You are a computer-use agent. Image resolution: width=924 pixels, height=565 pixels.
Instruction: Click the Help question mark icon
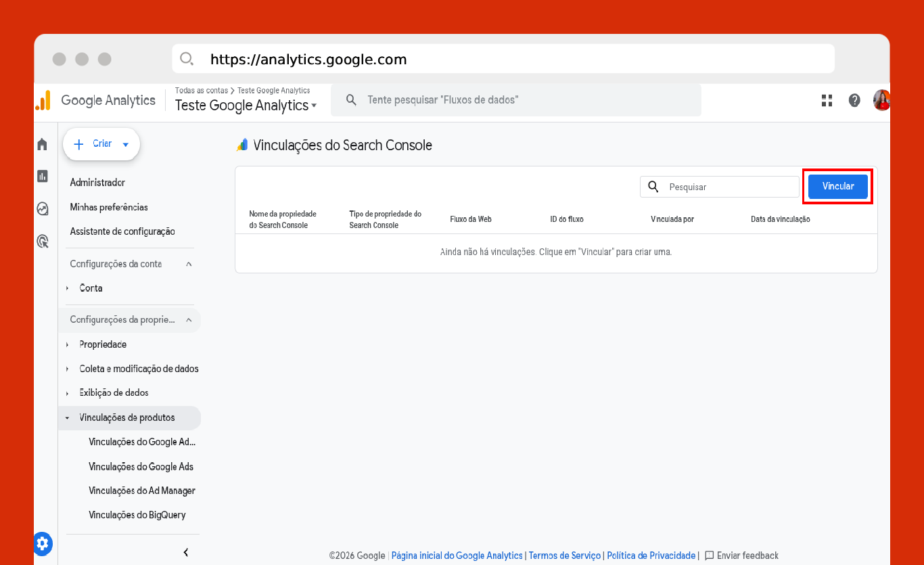click(854, 101)
